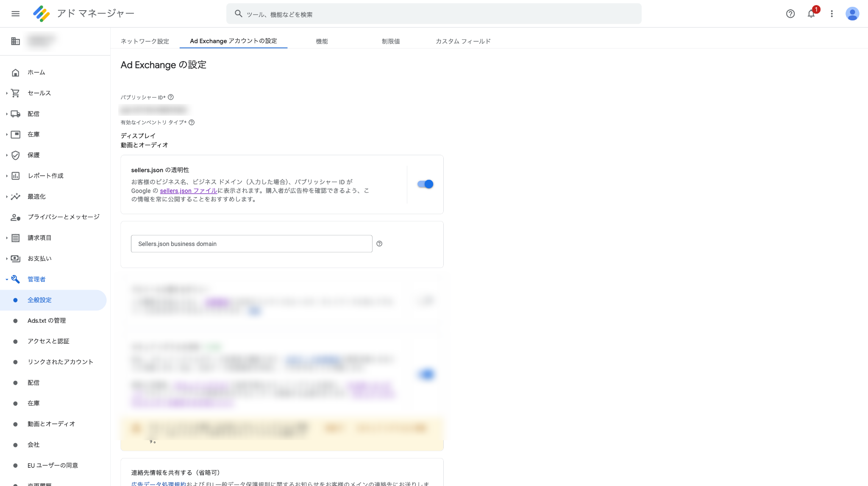
Task: Open 全般設定 in sidebar
Action: click(53, 300)
